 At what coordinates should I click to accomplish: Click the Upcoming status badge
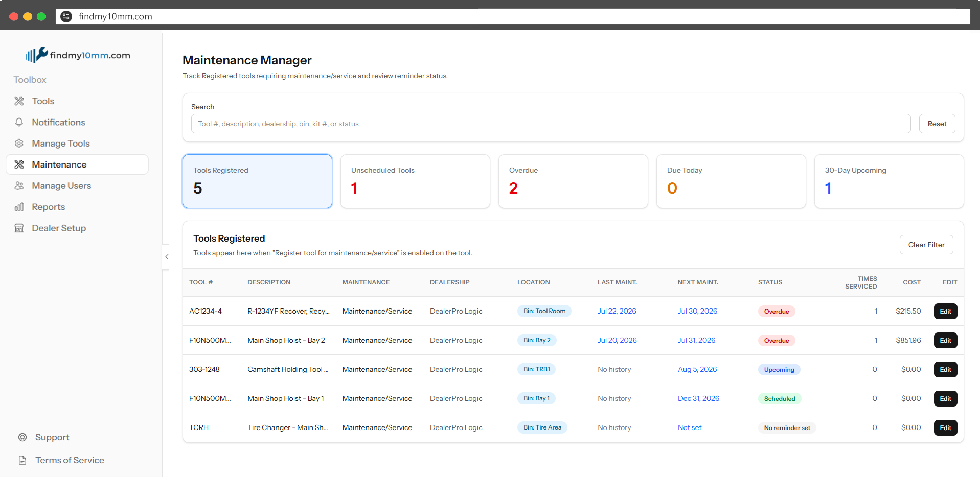[779, 370]
